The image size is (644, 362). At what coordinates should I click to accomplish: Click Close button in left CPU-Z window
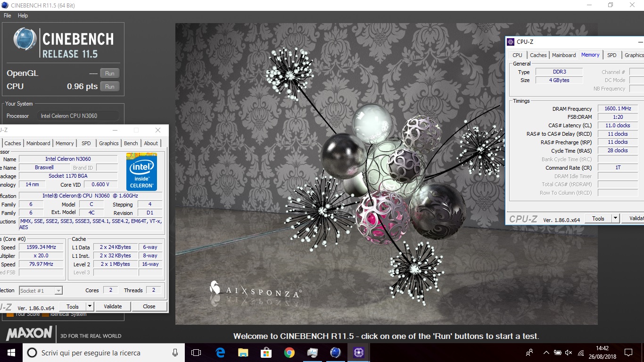pos(149,306)
